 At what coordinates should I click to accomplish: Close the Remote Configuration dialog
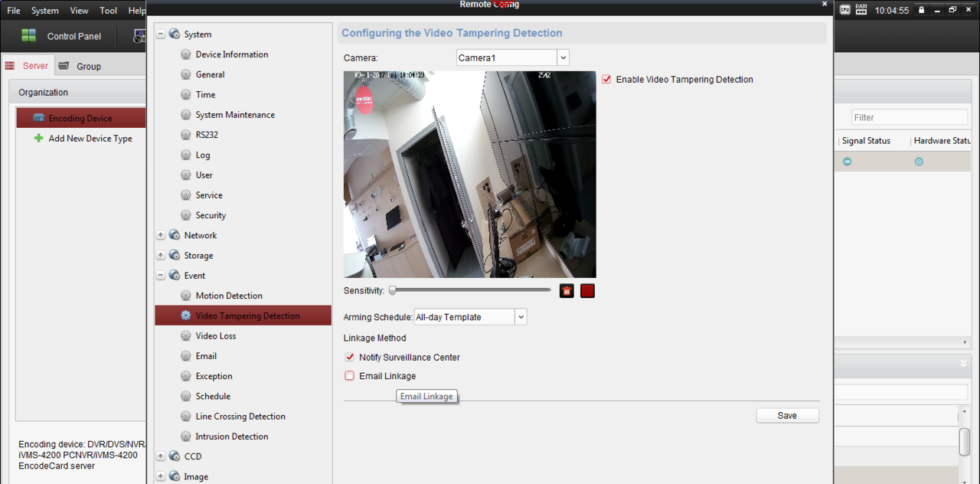tap(825, 4)
